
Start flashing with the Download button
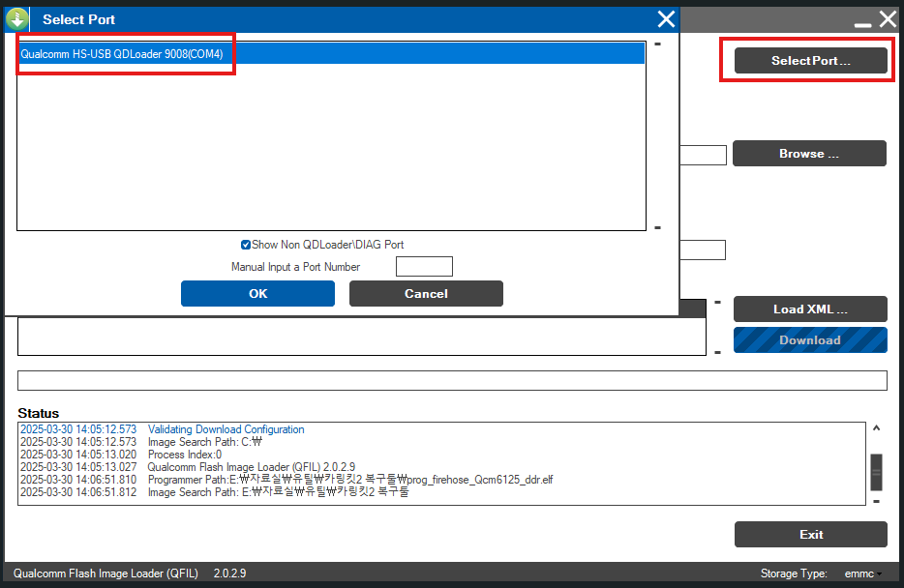pyautogui.click(x=810, y=340)
